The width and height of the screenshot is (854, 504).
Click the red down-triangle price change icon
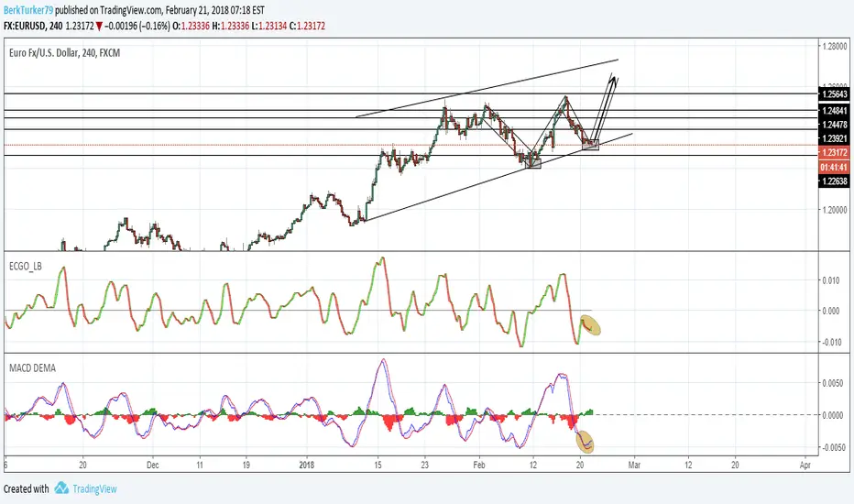[x=99, y=26]
